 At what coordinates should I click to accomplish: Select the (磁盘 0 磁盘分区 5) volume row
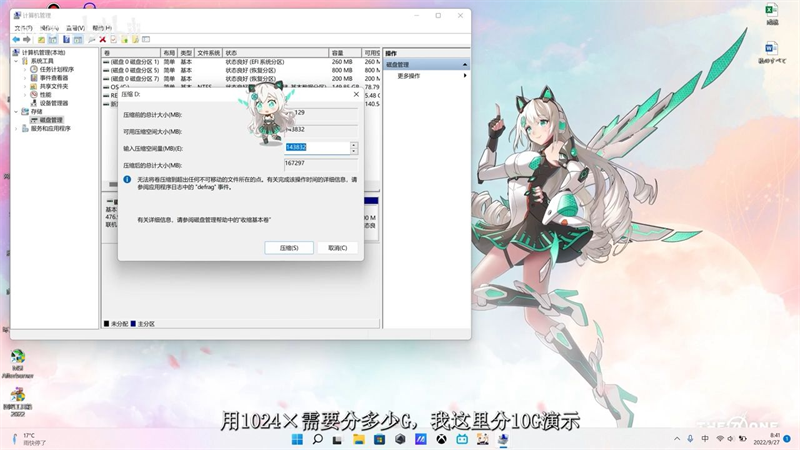click(x=241, y=70)
